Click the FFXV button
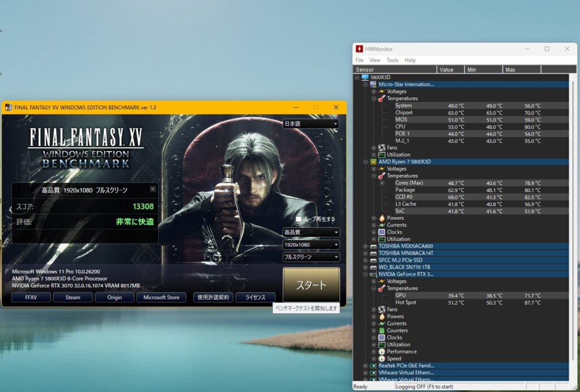 (x=31, y=297)
